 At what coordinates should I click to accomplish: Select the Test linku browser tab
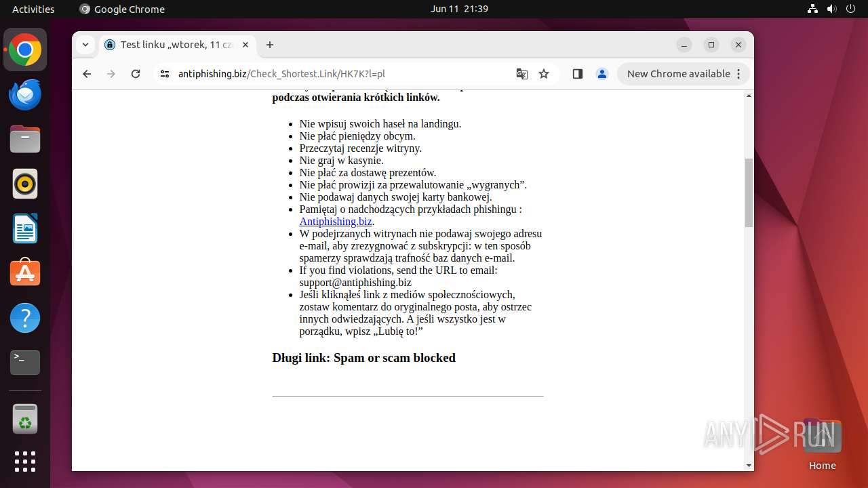[178, 45]
